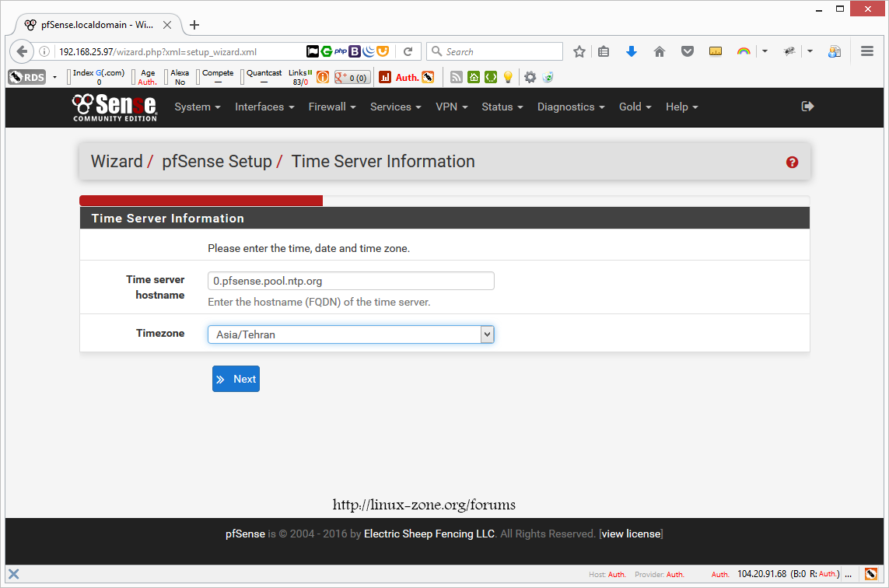
Task: Click the browser back arrow button
Action: click(22, 52)
